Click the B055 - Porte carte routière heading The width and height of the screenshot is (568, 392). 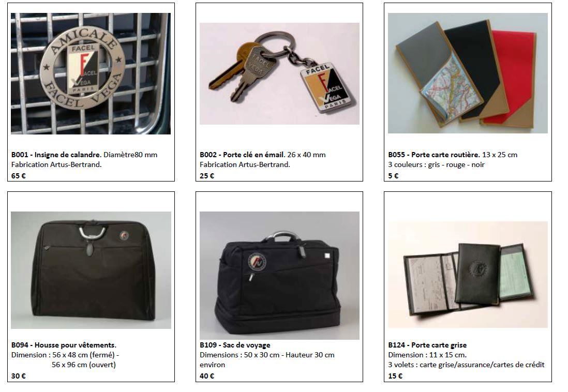434,155
